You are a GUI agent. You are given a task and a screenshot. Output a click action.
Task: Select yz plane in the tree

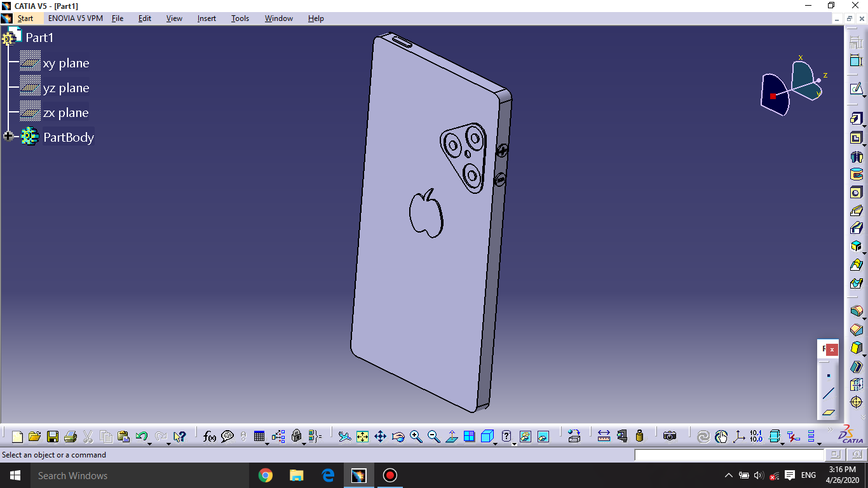[66, 88]
